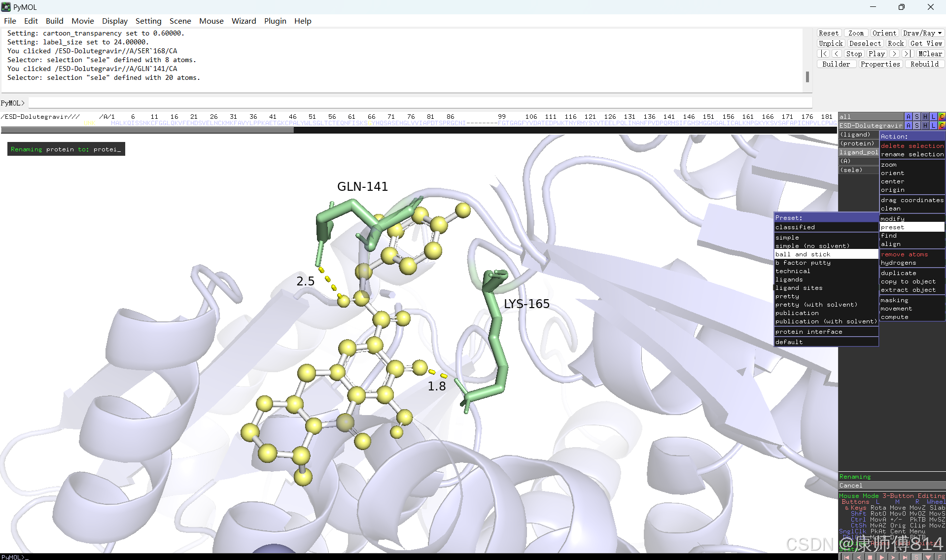The height and width of the screenshot is (560, 946).
Task: Step forward one frame in bottom playback bar
Action: tap(893, 557)
